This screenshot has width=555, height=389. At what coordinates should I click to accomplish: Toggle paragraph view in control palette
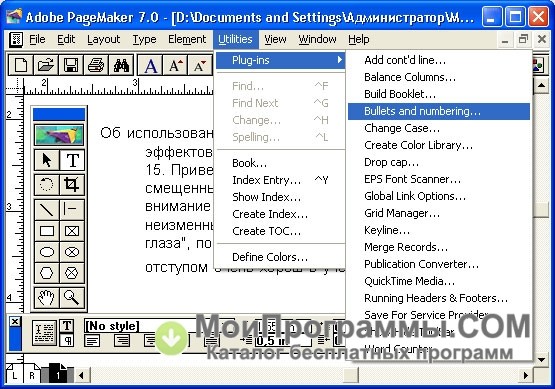point(67,341)
